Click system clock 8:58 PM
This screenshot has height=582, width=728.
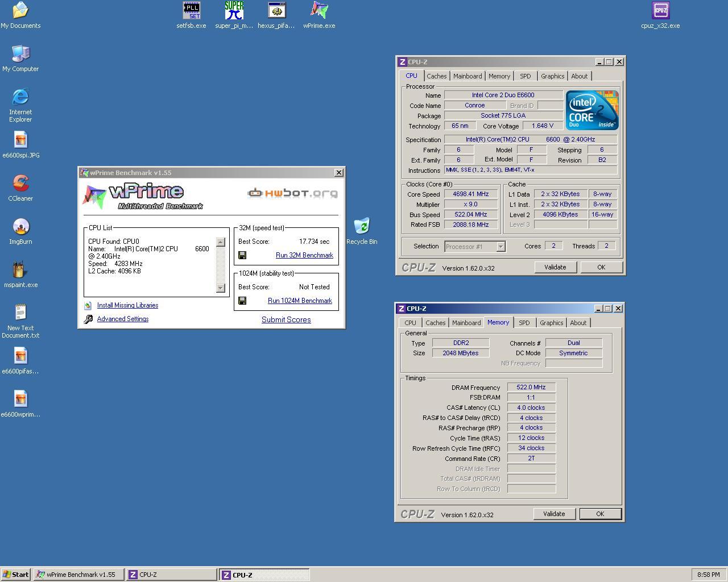click(708, 575)
